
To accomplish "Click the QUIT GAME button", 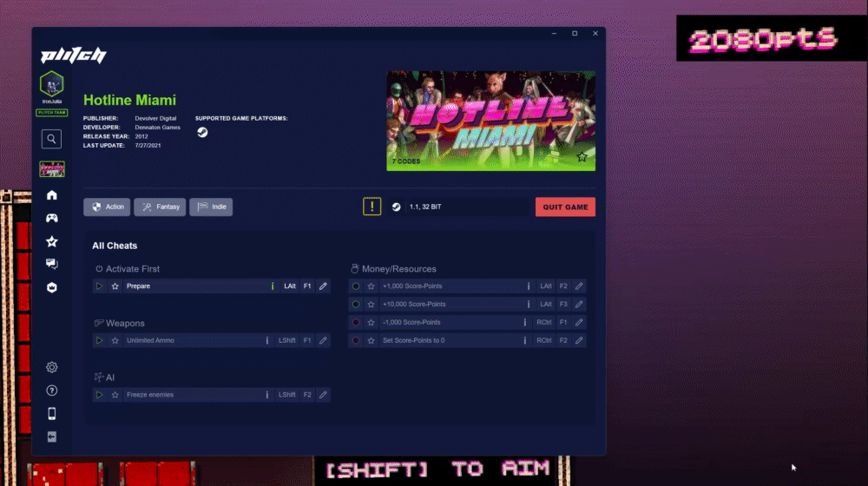I will pyautogui.click(x=565, y=207).
